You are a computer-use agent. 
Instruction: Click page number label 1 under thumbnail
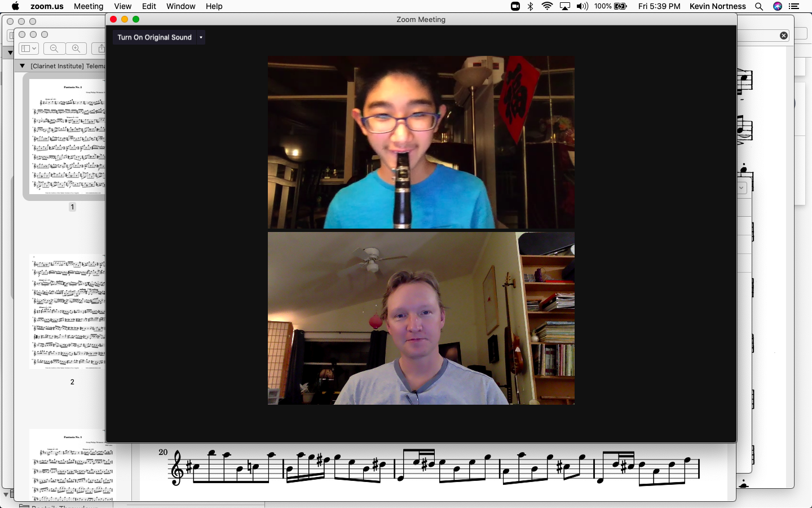click(x=72, y=207)
